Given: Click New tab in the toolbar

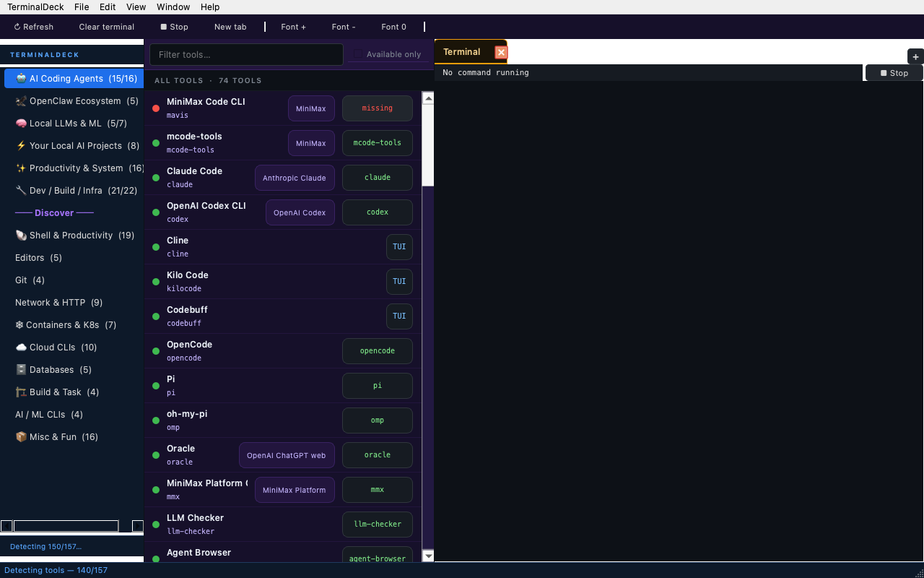Looking at the screenshot, I should pos(230,27).
